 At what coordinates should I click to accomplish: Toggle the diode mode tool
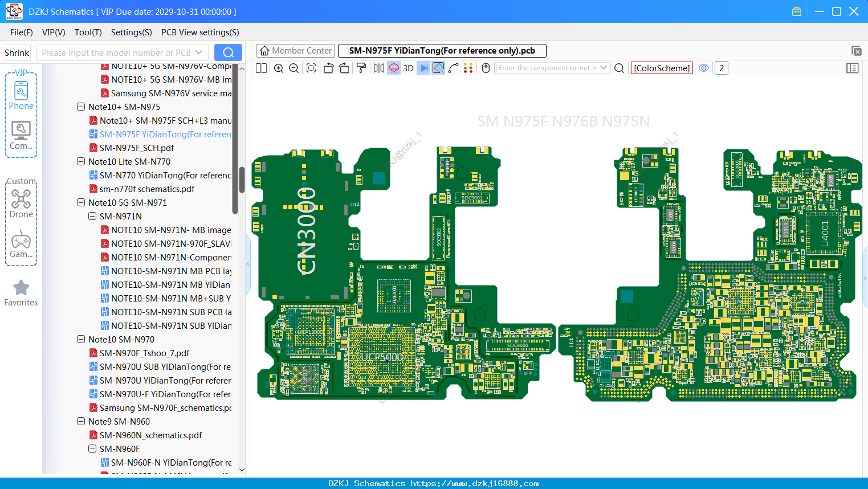click(423, 68)
